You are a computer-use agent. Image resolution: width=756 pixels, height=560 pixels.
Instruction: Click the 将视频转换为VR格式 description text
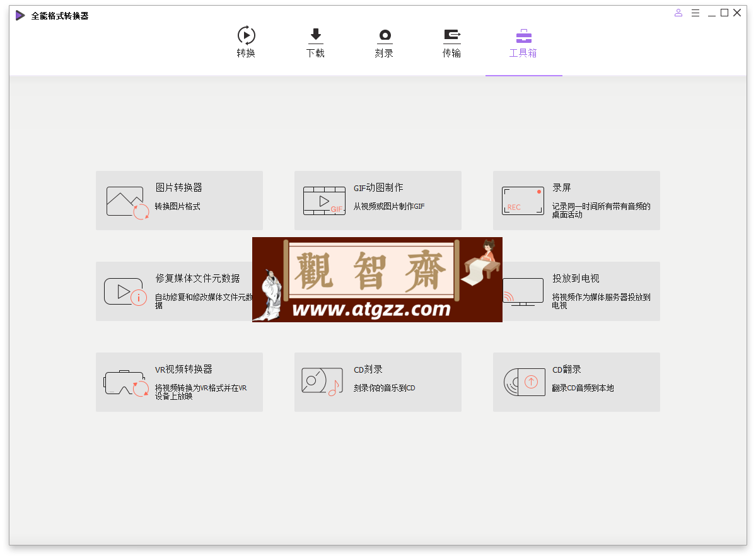pyautogui.click(x=201, y=392)
